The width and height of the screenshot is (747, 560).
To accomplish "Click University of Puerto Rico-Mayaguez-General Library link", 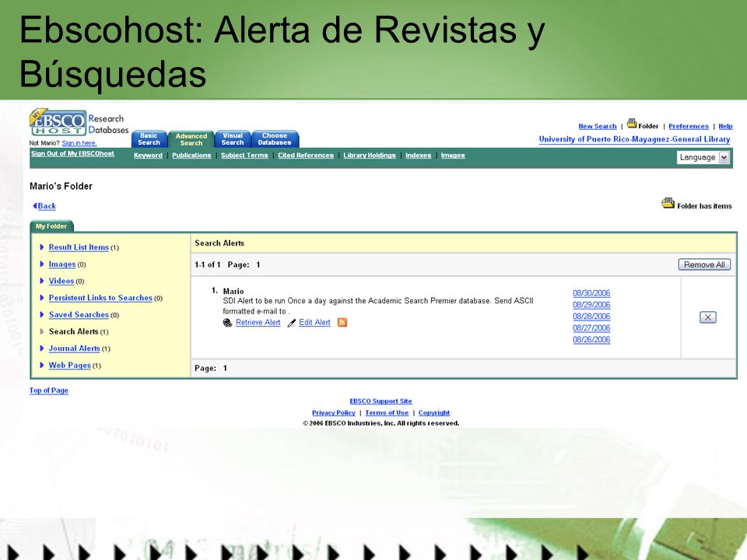I will pyautogui.click(x=635, y=139).
